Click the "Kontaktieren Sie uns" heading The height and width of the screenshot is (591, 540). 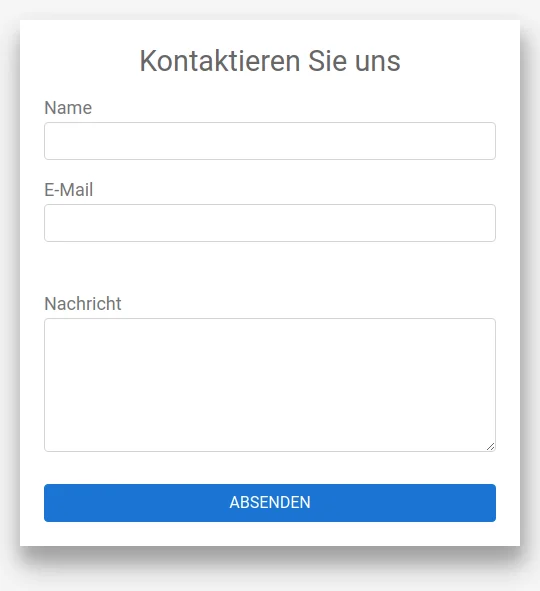(x=270, y=61)
